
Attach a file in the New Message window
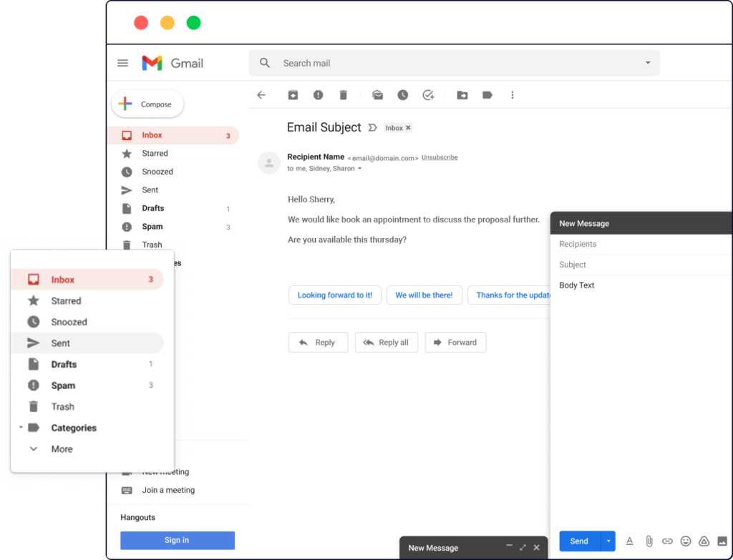tap(649, 541)
